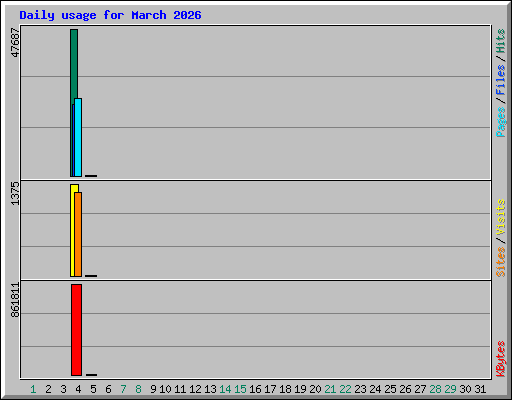Screen dimensions: 512x400
Task: Click day 22 on the x-axis
Action: 345,389
